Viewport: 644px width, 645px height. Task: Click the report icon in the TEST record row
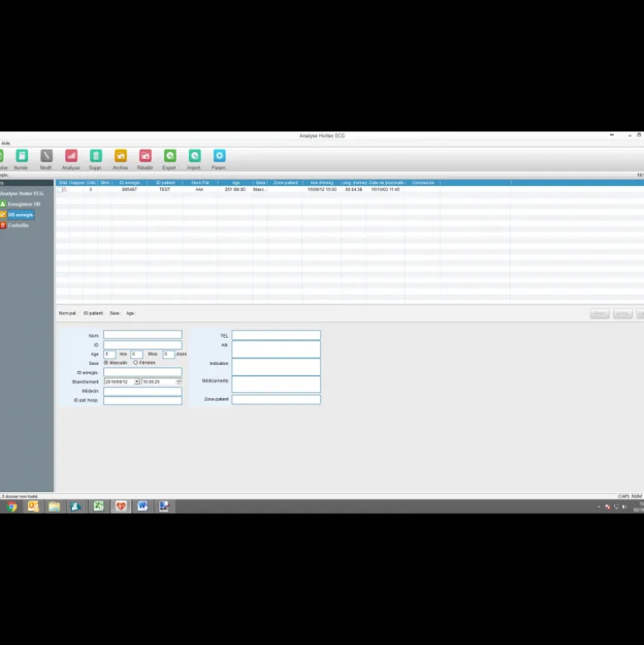tap(64, 189)
